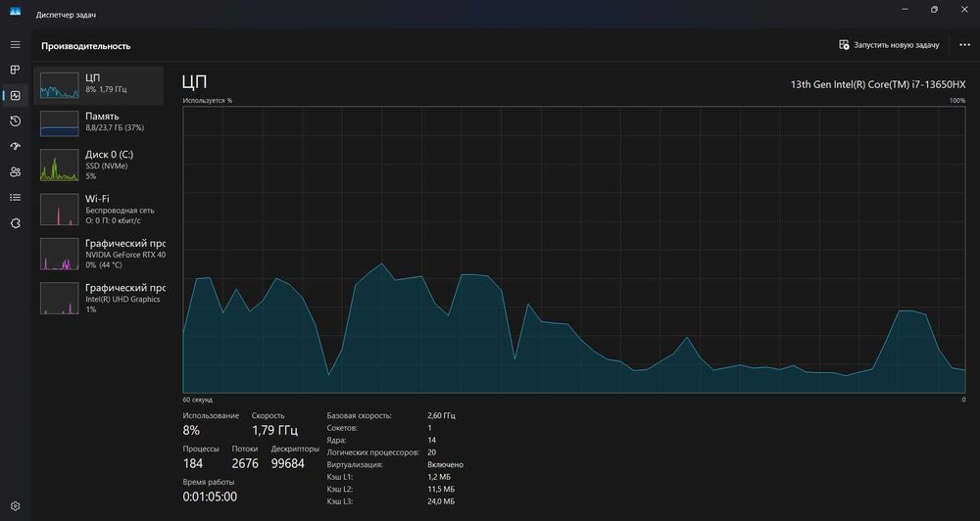Click the CPU usage graph area
The width and height of the screenshot is (980, 521).
(x=573, y=250)
